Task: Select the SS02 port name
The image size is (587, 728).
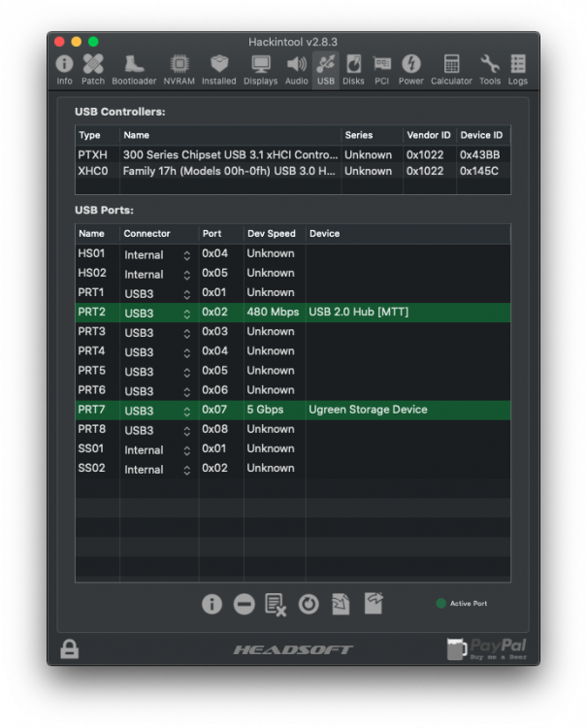Action: pyautogui.click(x=91, y=468)
